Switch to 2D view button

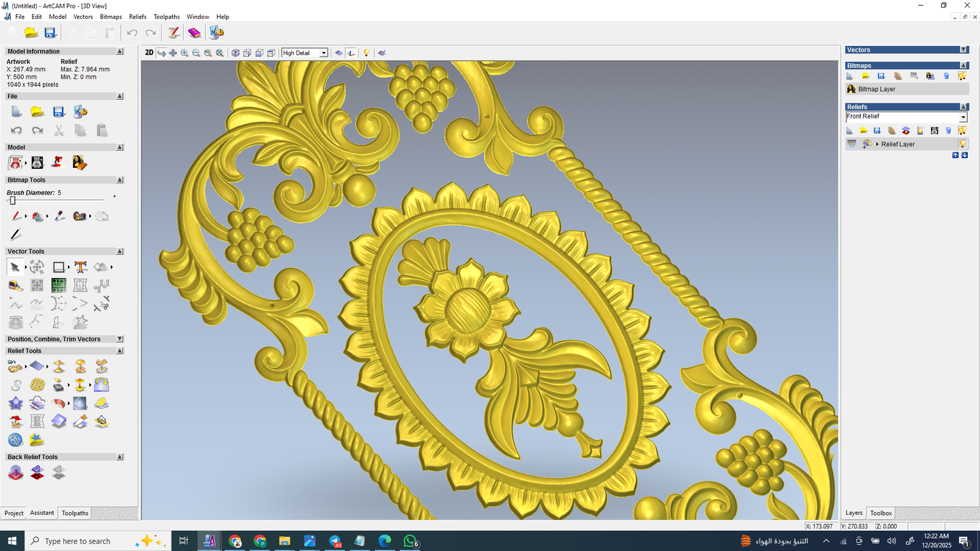[149, 53]
